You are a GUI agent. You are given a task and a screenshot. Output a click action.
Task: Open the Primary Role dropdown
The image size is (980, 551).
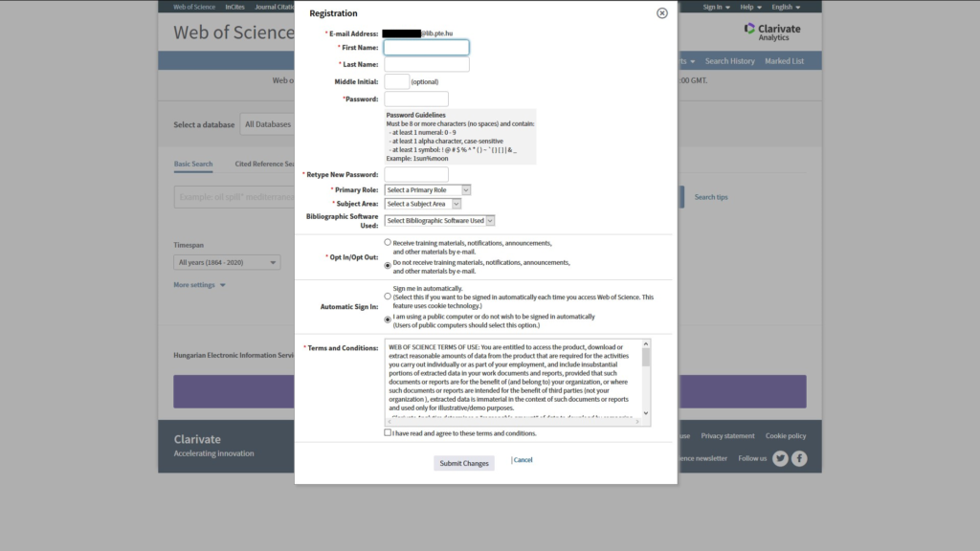point(428,190)
